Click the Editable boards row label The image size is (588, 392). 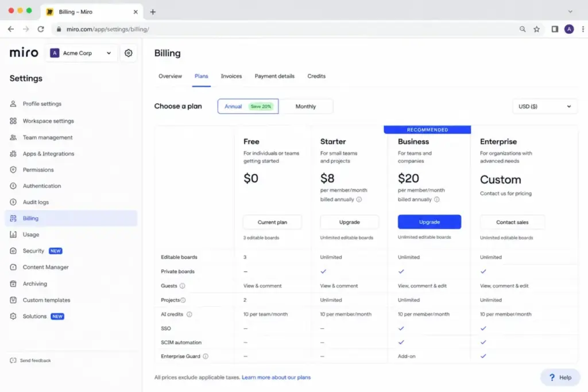pos(179,258)
